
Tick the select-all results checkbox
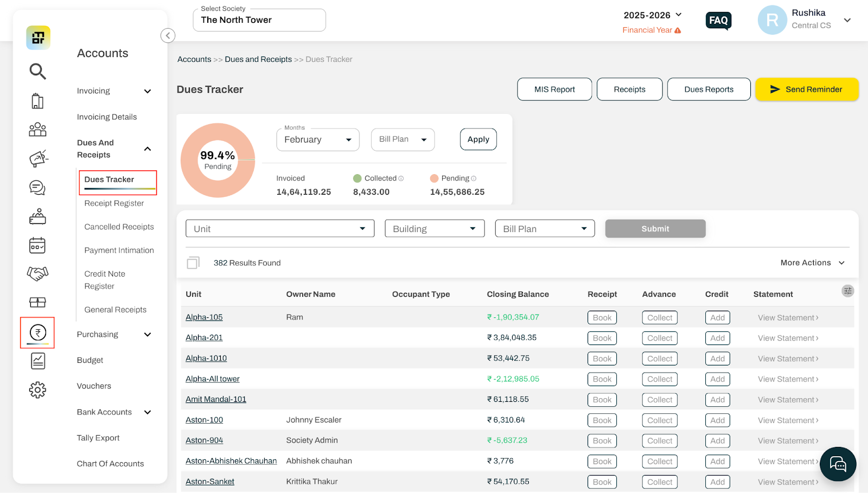coord(193,263)
